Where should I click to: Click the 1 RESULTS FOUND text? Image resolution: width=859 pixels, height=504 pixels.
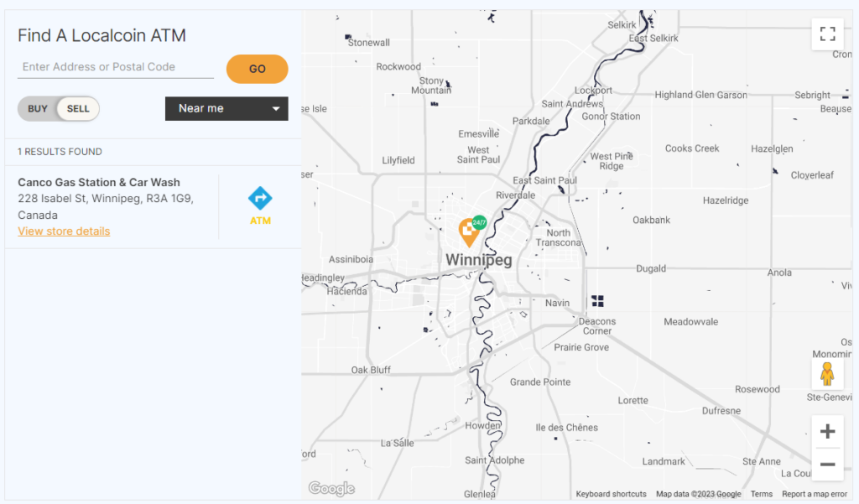(x=60, y=152)
